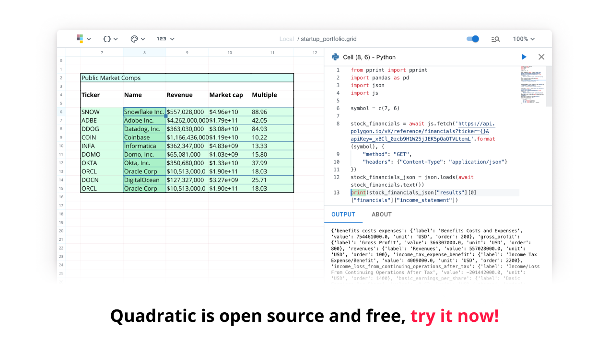The height and width of the screenshot is (364, 609).
Task: Select the $363,030,000 revenue cell
Action: coord(187,129)
